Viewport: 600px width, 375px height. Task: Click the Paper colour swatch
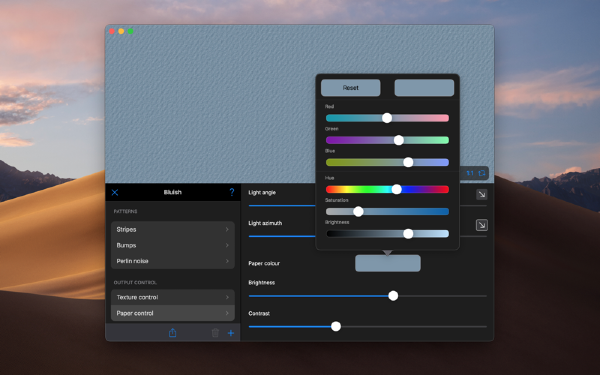click(388, 263)
